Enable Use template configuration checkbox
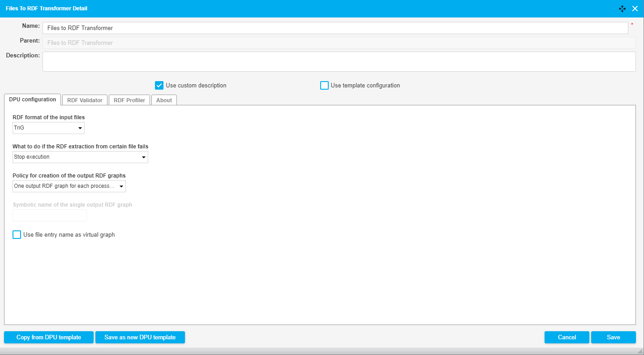 (324, 86)
